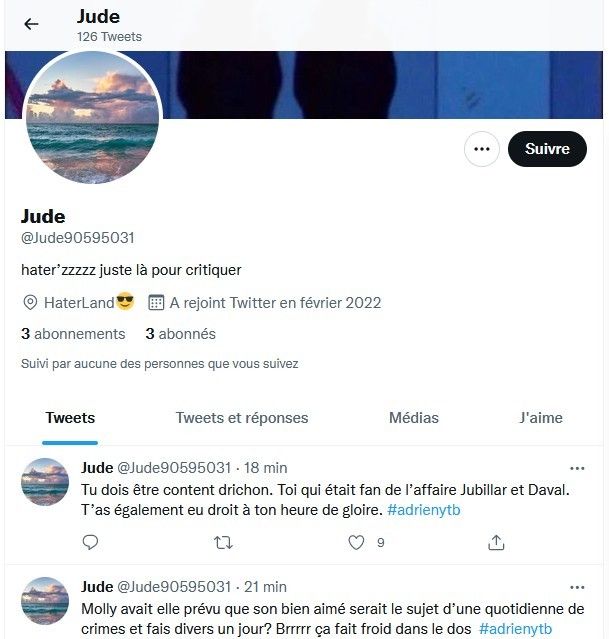Share the 18 min tweet

point(496,542)
